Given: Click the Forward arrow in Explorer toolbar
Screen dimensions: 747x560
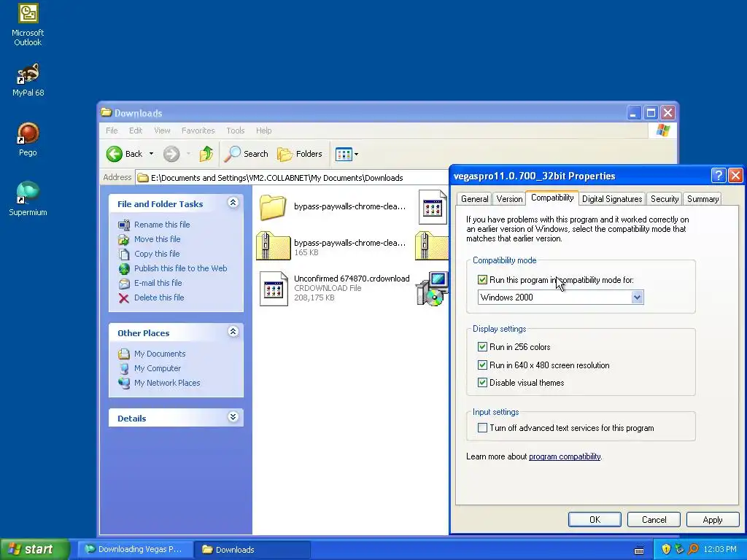Looking at the screenshot, I should (x=171, y=154).
